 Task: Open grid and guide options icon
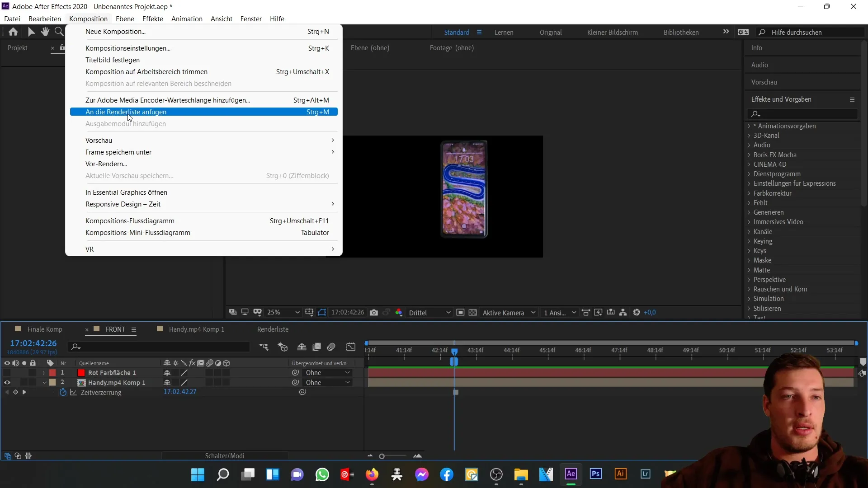point(309,313)
